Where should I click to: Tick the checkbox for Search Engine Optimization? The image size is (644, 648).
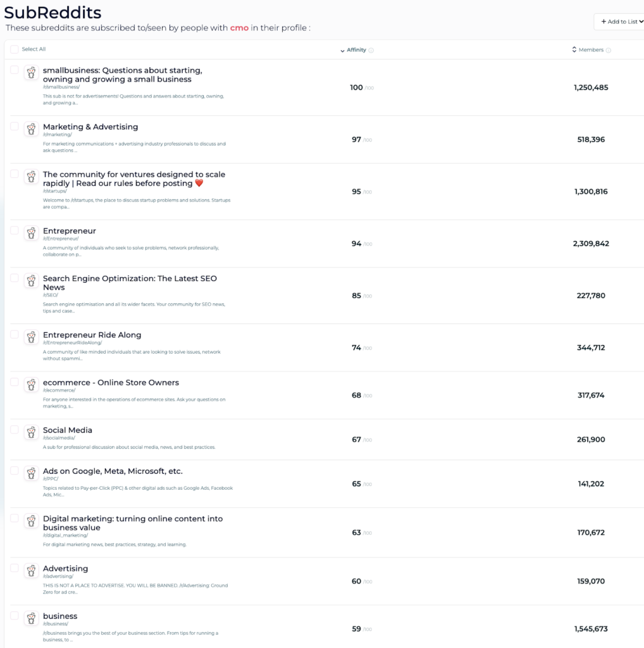[15, 278]
